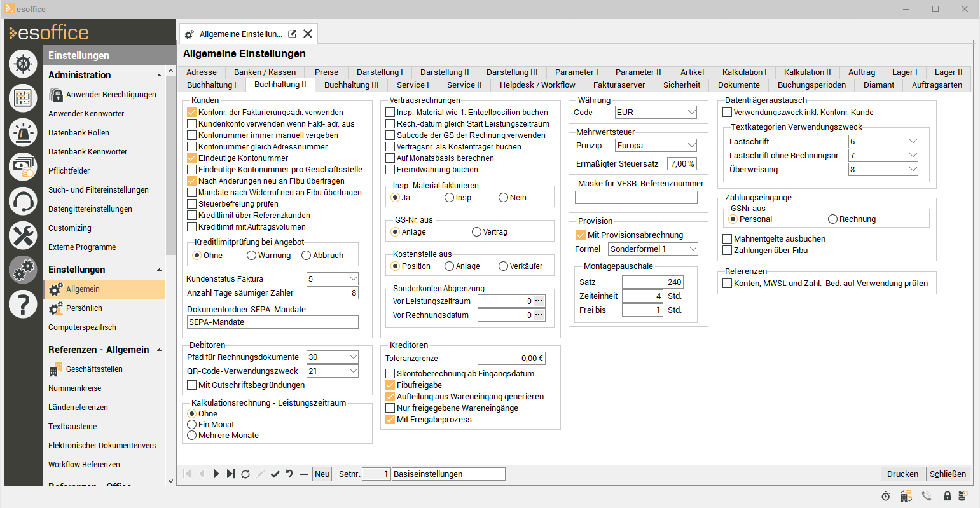
Task: Enable Kontonummer immer manuell vergeben
Action: (x=191, y=135)
